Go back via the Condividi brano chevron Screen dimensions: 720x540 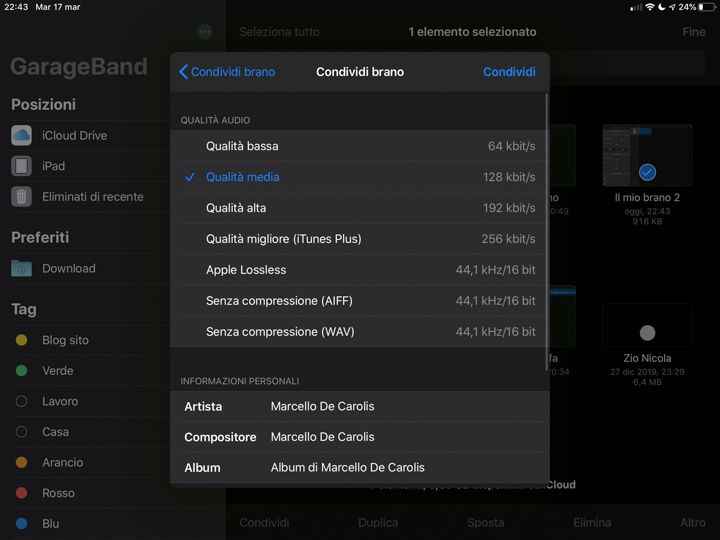point(227,72)
